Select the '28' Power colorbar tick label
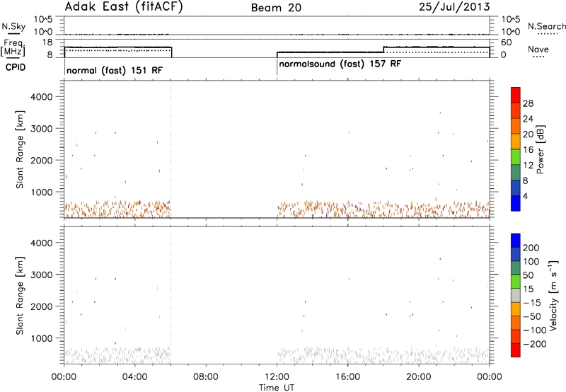Image resolution: width=566 pixels, height=392 pixels. coord(528,103)
